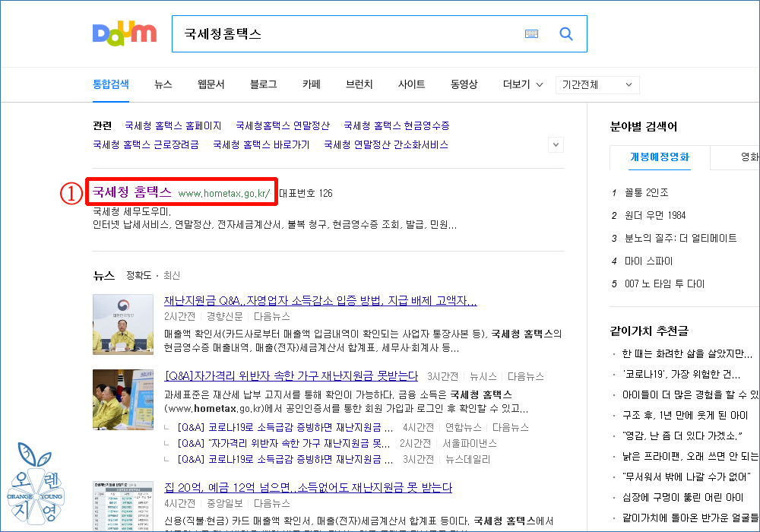Open 심장에 구멍이 뚫린 어린 아이 post

pyautogui.click(x=683, y=497)
